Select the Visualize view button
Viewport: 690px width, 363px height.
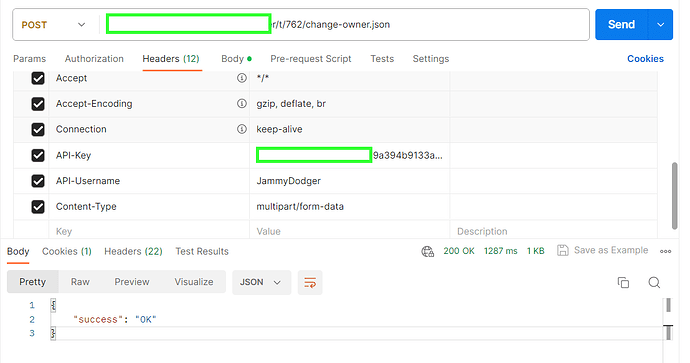tap(194, 282)
